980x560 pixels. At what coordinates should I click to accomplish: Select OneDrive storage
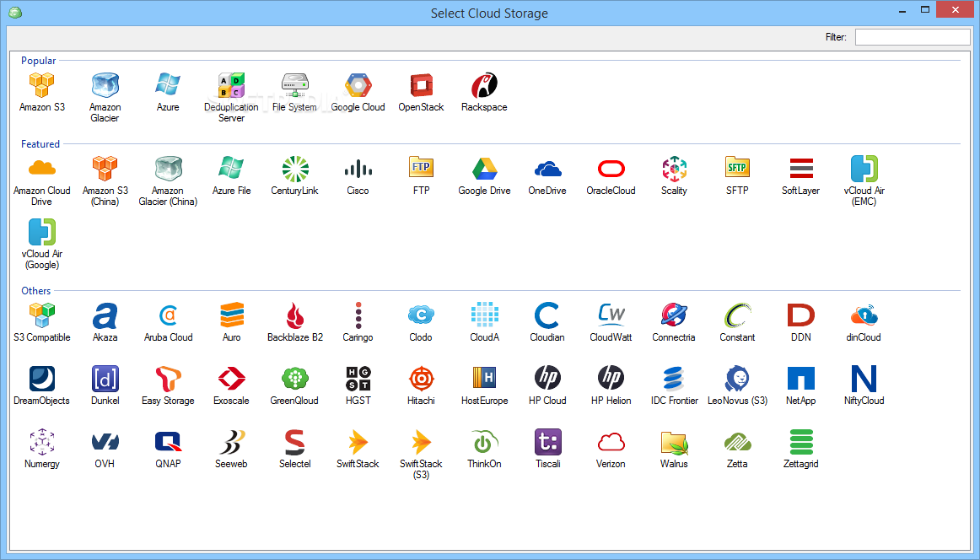point(547,168)
